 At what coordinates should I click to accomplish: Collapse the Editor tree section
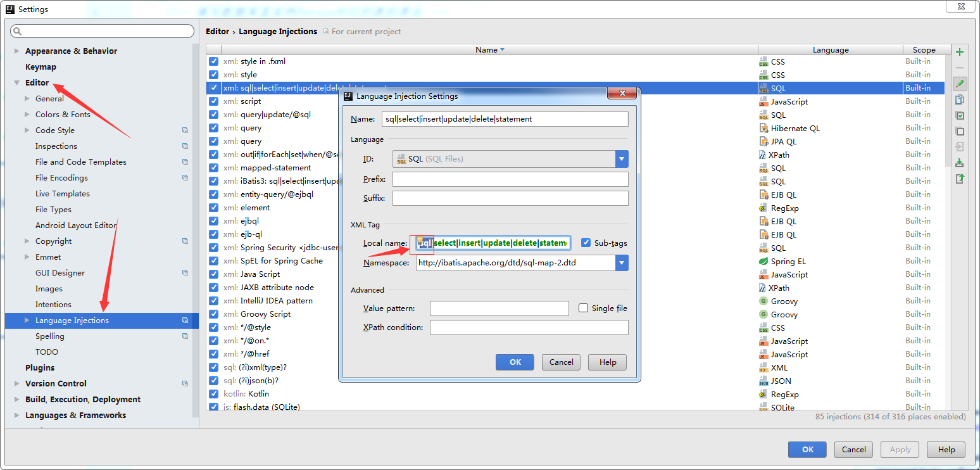[17, 82]
